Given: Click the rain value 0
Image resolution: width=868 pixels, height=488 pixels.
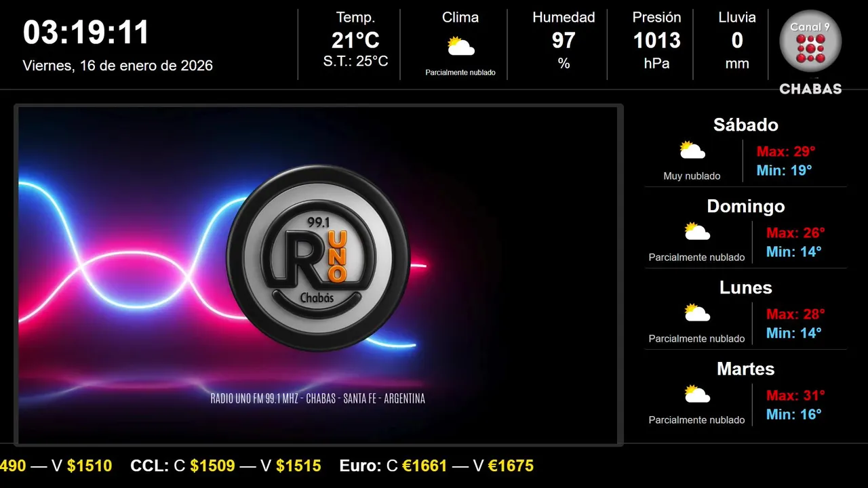Looking at the screenshot, I should 737,41.
